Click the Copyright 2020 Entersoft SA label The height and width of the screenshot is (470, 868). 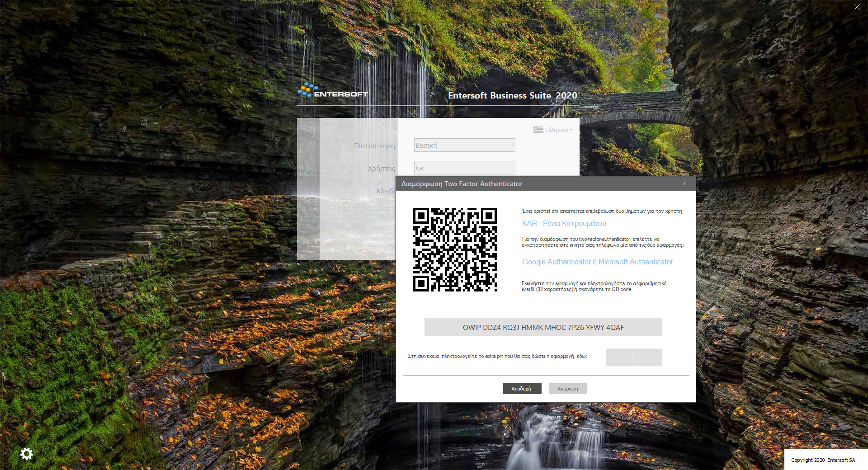(823, 460)
